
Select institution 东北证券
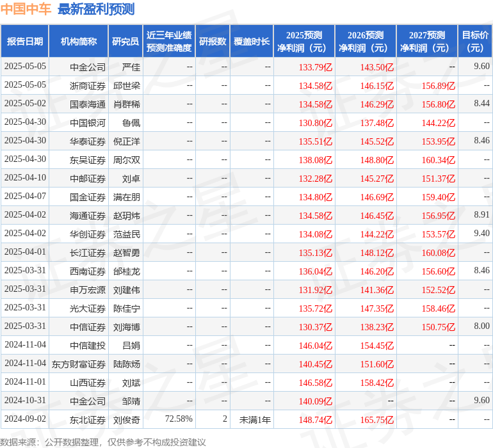click(88, 420)
